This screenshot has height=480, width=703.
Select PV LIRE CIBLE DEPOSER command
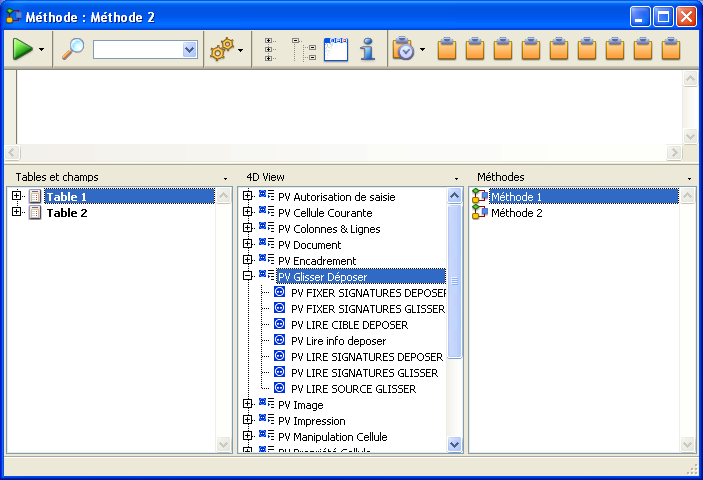click(x=349, y=325)
